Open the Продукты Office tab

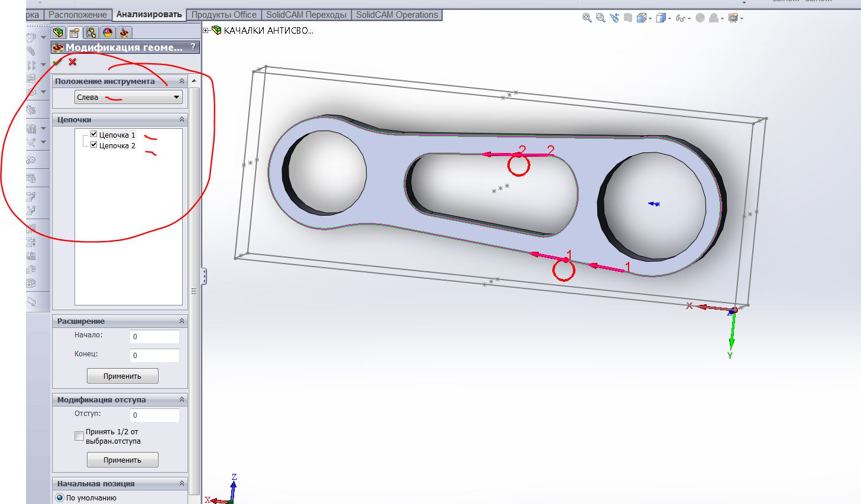224,15
